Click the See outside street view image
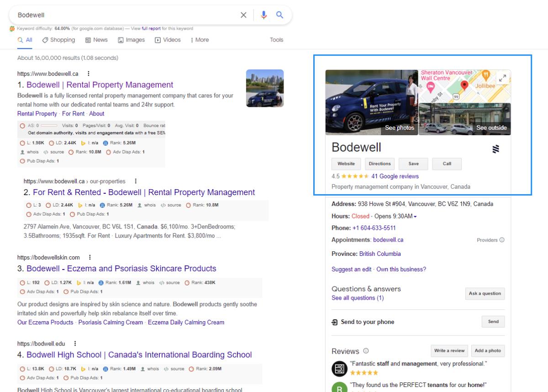Image resolution: width=548 pixels, height=392 pixels. (465, 119)
